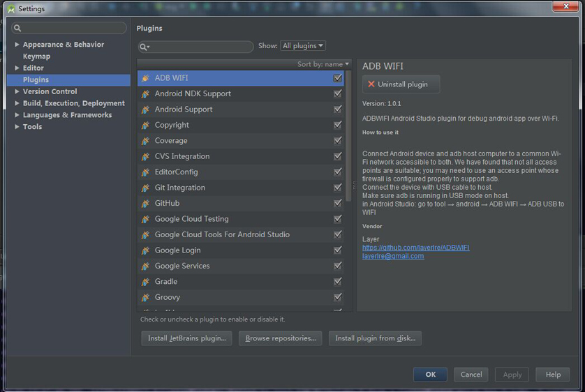Click the laverlre@gmail.com email link

click(x=393, y=256)
